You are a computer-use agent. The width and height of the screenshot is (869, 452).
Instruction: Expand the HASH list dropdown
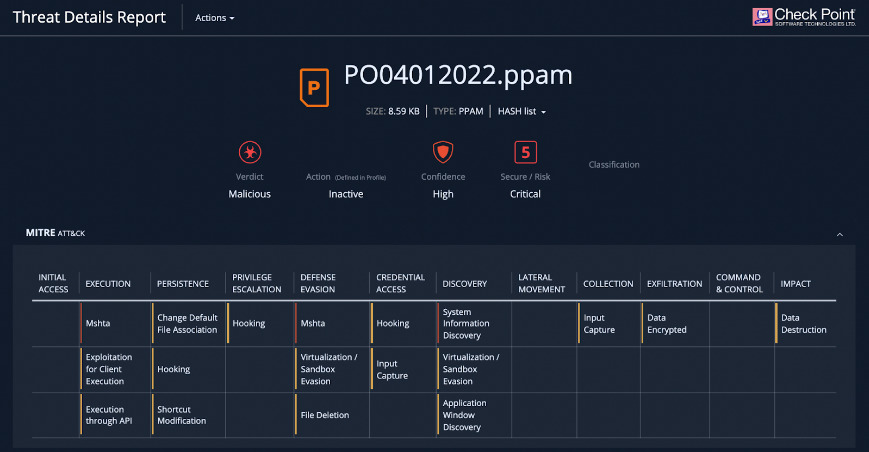522,111
